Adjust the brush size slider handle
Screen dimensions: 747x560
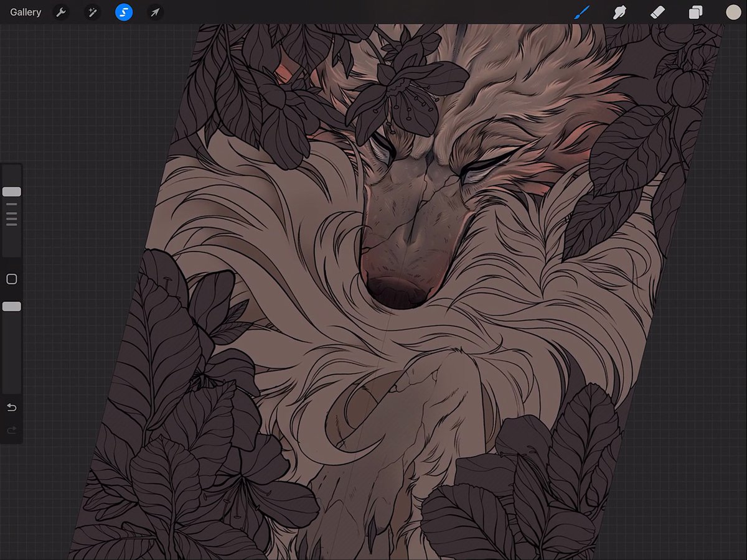click(x=12, y=192)
